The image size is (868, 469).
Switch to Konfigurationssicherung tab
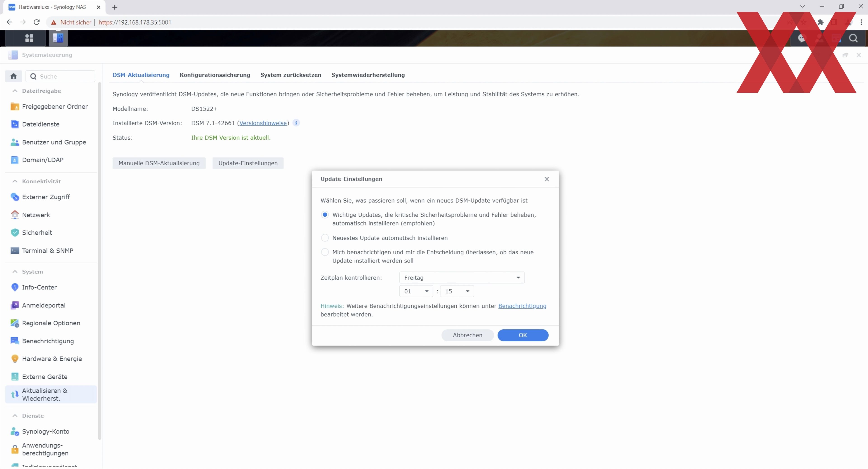click(215, 75)
